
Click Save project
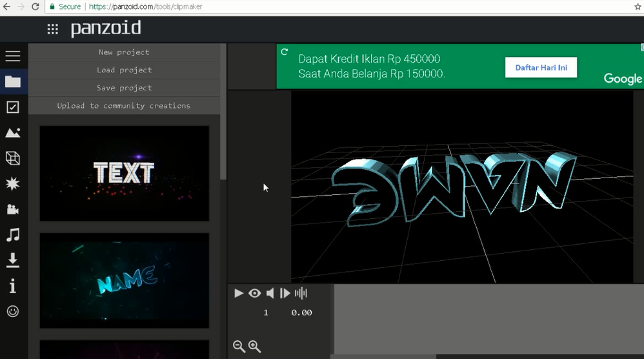tap(124, 88)
